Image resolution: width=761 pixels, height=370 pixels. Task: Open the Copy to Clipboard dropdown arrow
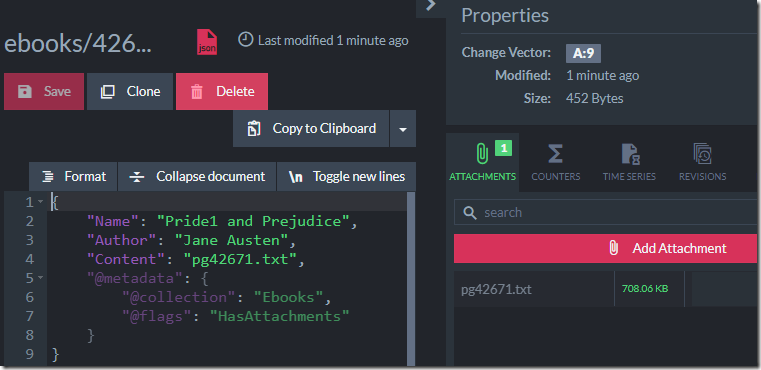coord(403,129)
